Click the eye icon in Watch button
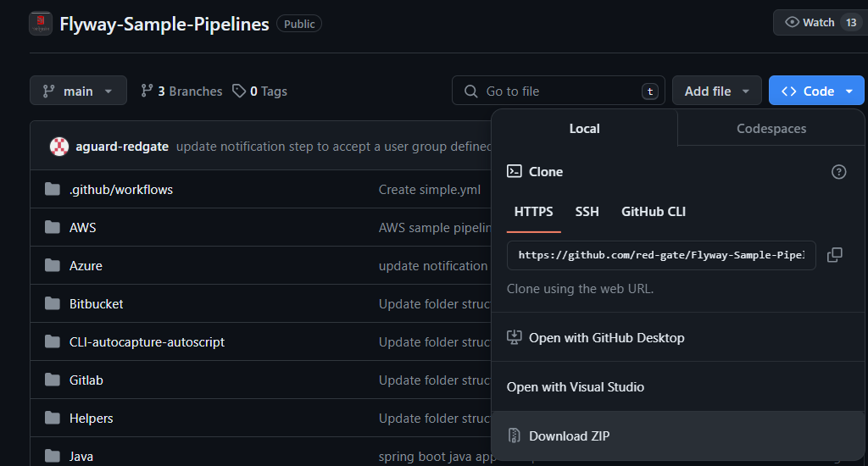The width and height of the screenshot is (868, 466). click(793, 22)
